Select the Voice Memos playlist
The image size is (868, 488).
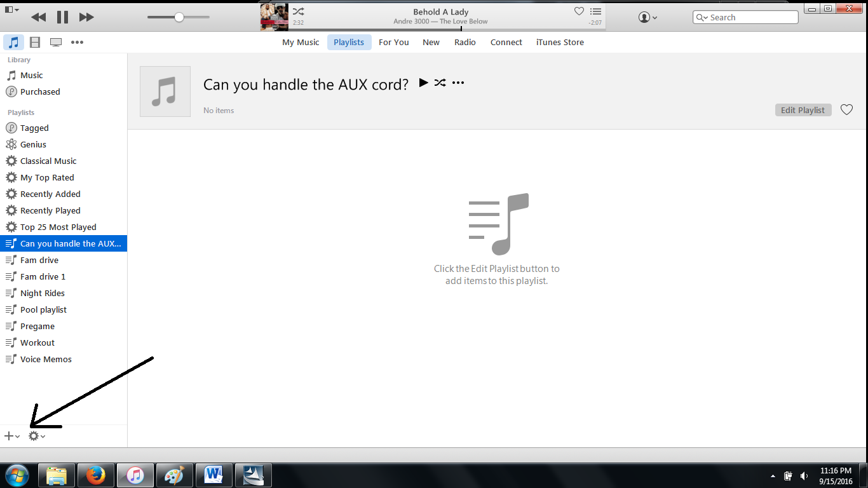pyautogui.click(x=64, y=359)
